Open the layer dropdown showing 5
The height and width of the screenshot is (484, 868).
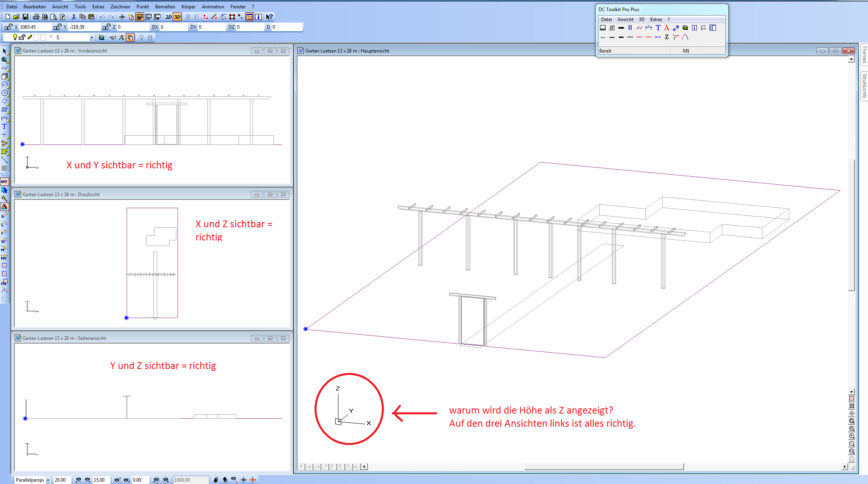point(92,37)
